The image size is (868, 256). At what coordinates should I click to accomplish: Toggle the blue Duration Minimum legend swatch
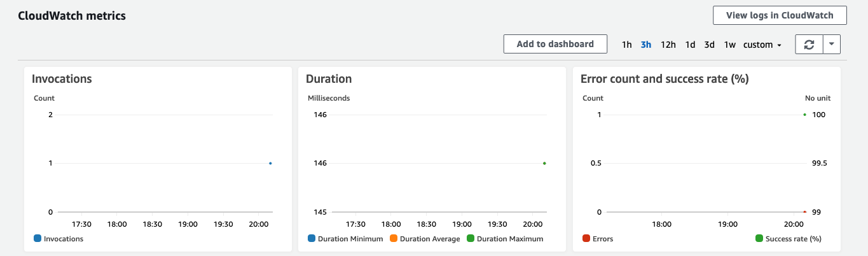click(x=312, y=239)
